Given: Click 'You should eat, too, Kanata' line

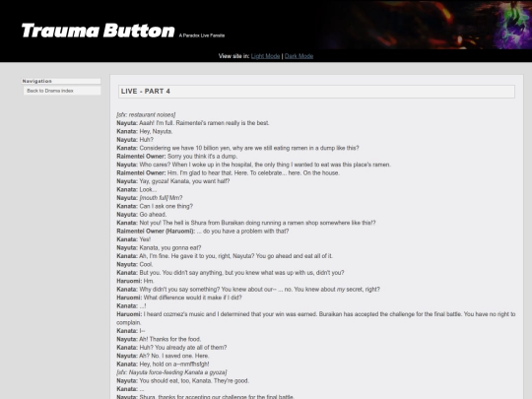Looking at the screenshot, I should point(182,380).
